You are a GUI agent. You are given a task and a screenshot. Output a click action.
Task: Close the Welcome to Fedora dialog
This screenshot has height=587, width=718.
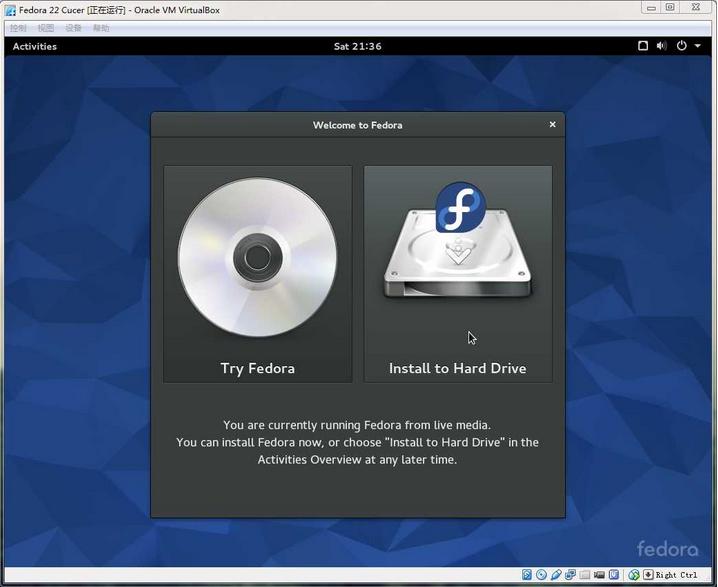553,125
